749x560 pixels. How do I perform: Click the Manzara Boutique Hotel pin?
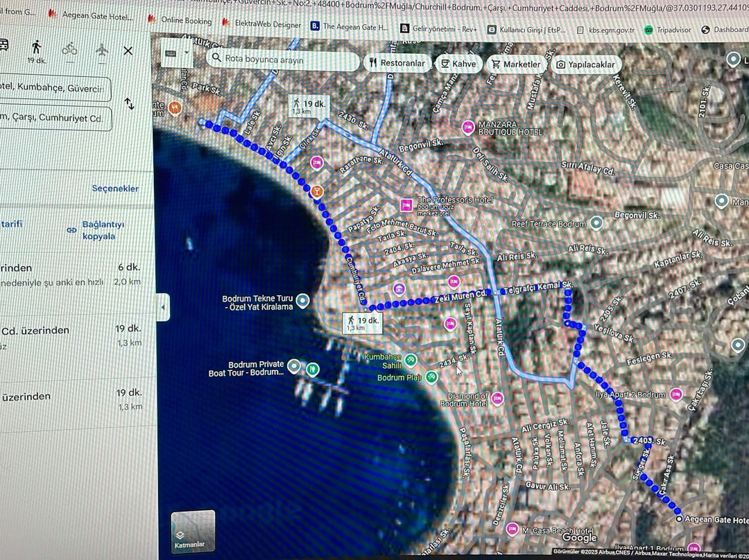click(x=469, y=127)
